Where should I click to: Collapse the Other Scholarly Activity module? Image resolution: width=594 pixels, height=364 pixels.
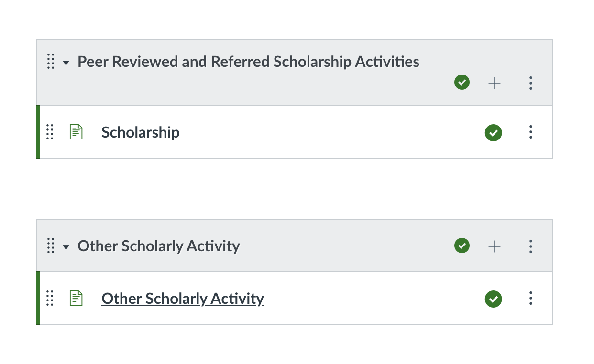coord(66,247)
